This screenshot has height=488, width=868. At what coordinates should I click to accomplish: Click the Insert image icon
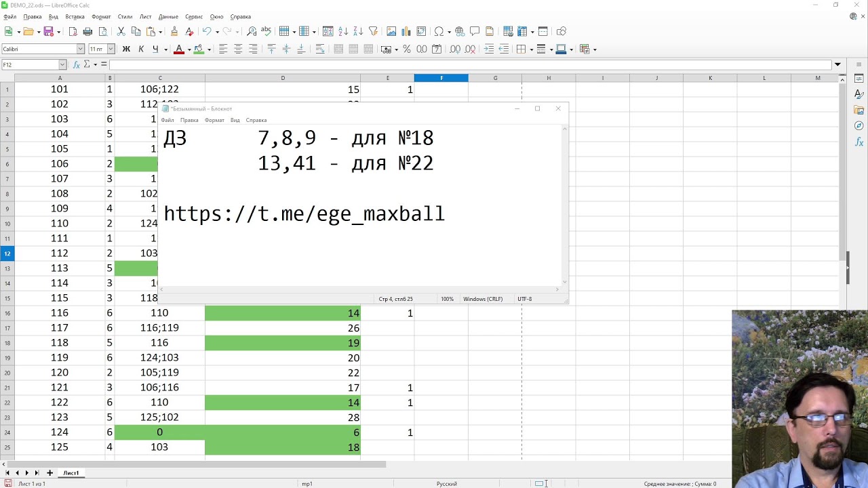(x=391, y=31)
